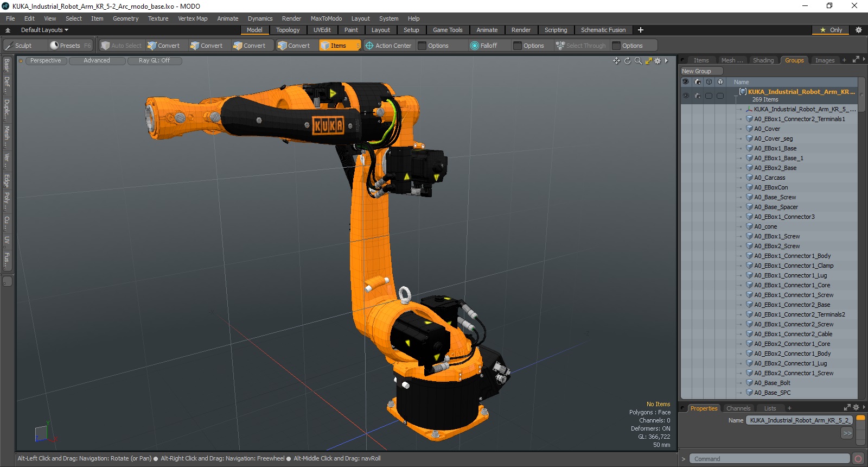Toggle visibility of KUKA_Industrial_Robot_Arm group
The image size is (868, 467).
tap(686, 96)
